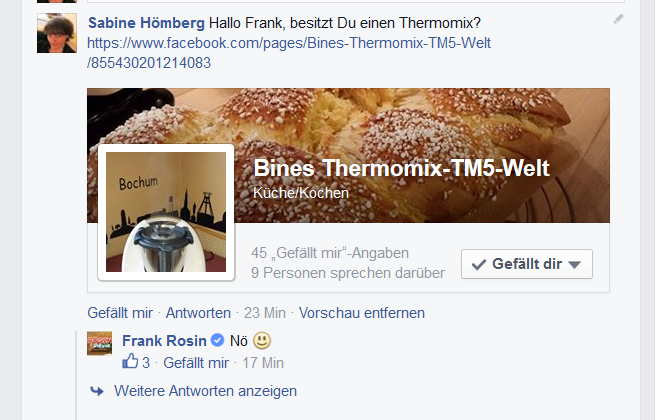Open Sabine Hömberg's profile picture
Screen dimensions: 662x420
point(57,33)
